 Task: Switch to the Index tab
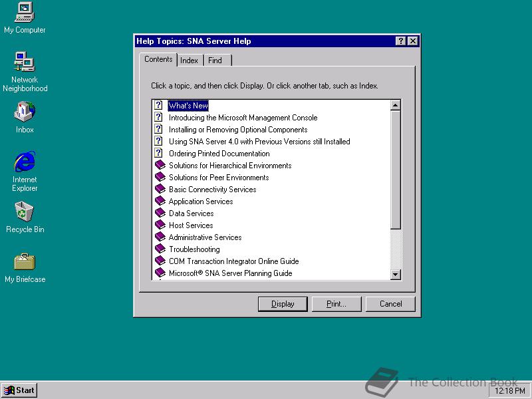point(189,61)
